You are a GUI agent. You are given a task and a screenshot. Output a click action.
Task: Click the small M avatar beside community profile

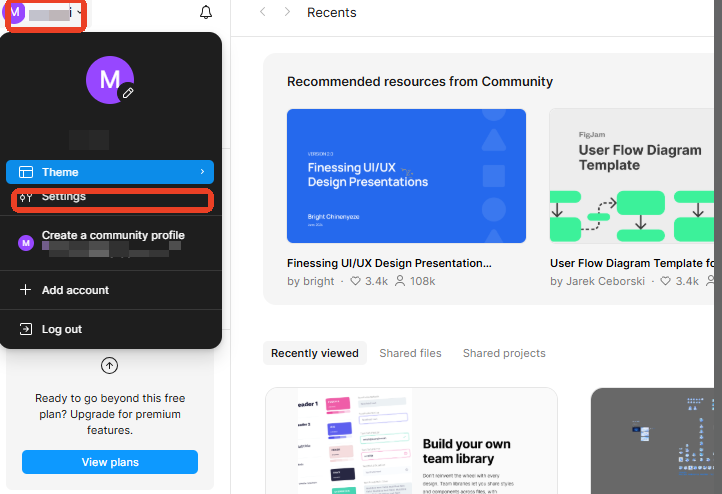tap(26, 243)
